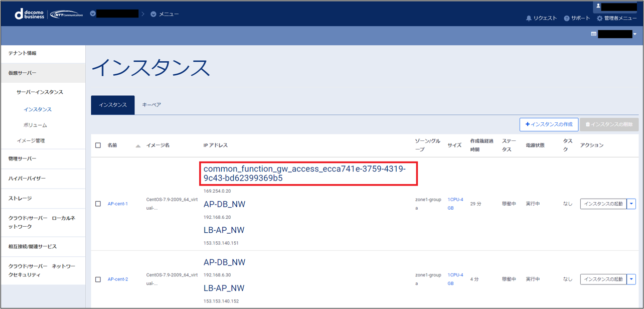Screen dimensions: 644x309
Task: Open サポート help icon
Action: (x=566, y=19)
